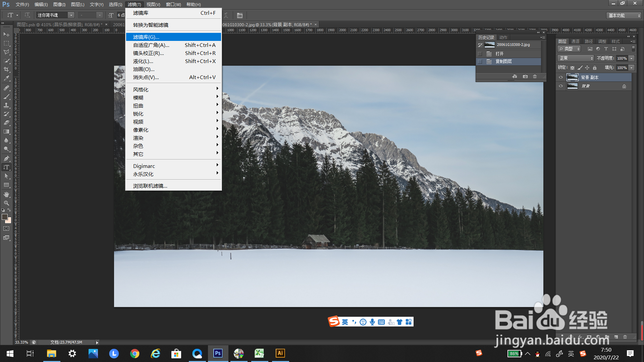
Task: Switch to the 通道 channels tab
Action: [576, 42]
